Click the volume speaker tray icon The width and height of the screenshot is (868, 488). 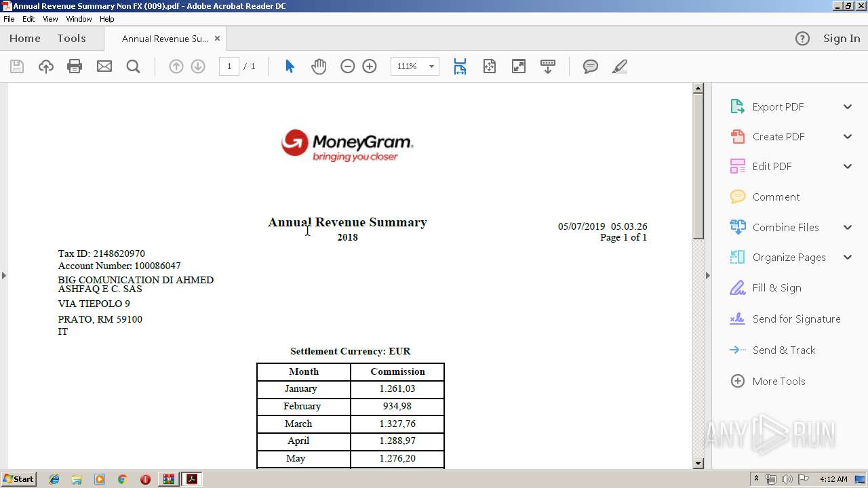pos(787,479)
